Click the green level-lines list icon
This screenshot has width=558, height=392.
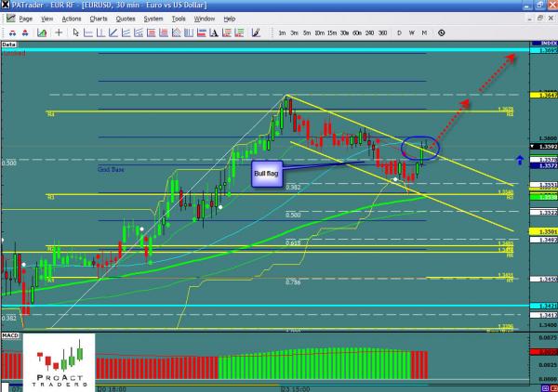[x=239, y=33]
